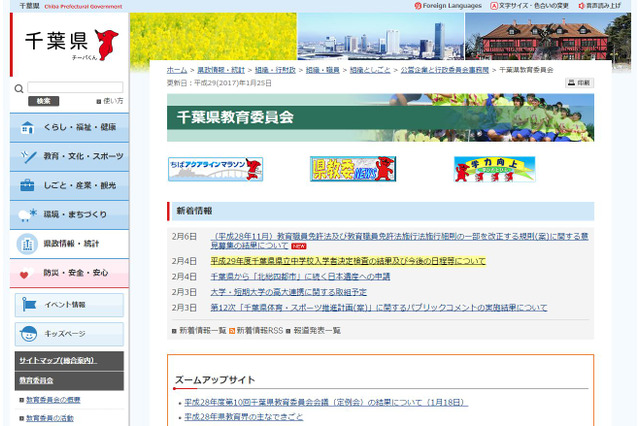
Task: Open 教育委員の活動 link
Action: (50, 418)
